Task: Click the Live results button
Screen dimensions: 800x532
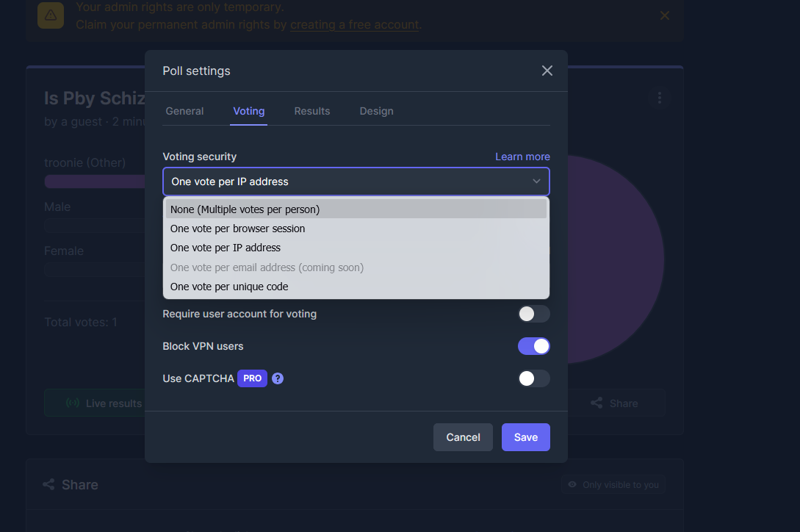Action: 95,403
